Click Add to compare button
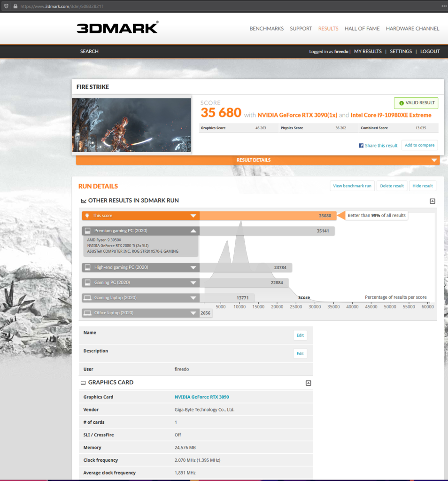The height and width of the screenshot is (481, 448). coord(419,145)
